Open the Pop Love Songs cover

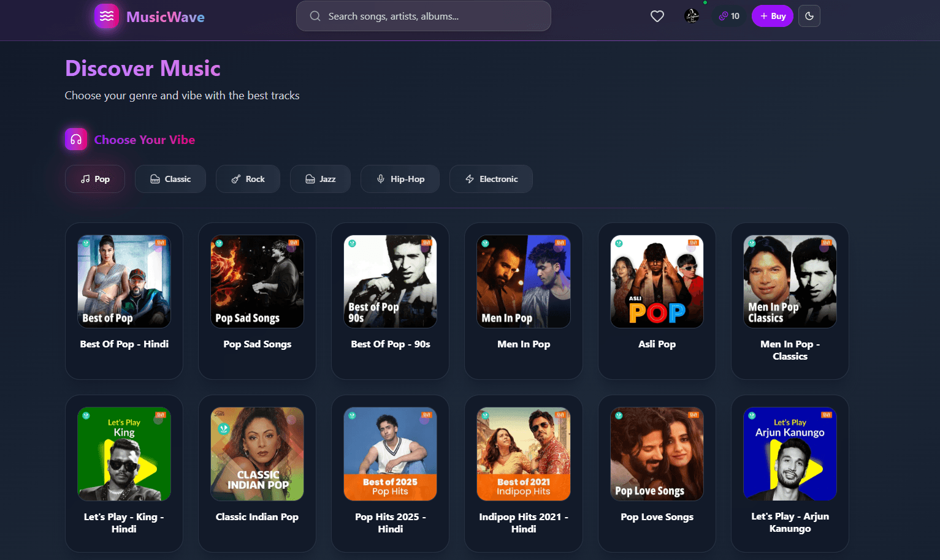point(657,454)
